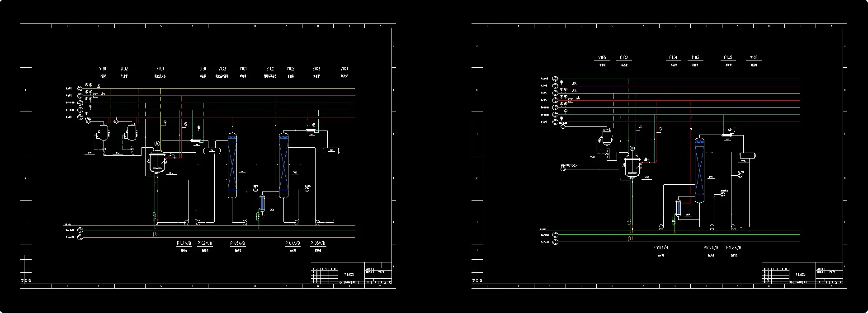Select the E105 equipment tag
Image resolution: width=868 pixels, height=313 pixels.
click(x=727, y=58)
